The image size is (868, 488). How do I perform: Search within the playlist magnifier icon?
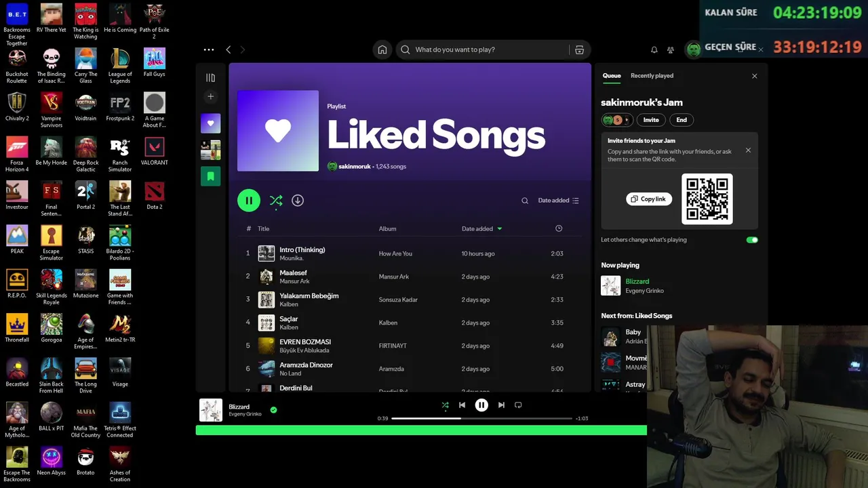(x=525, y=201)
